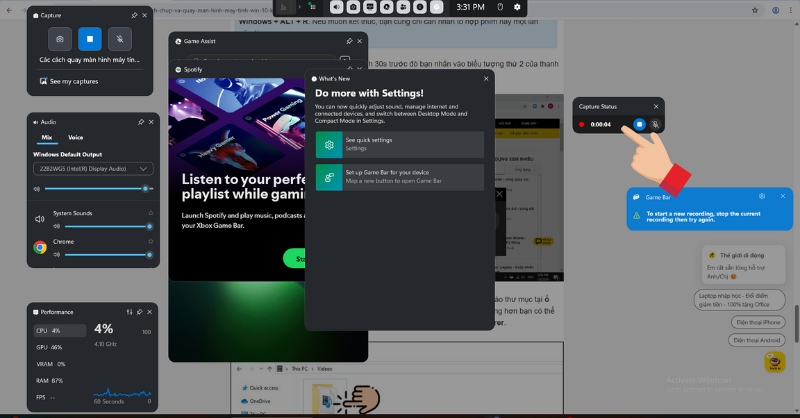The width and height of the screenshot is (800, 418).
Task: Pin the Capture widget
Action: tap(134, 15)
